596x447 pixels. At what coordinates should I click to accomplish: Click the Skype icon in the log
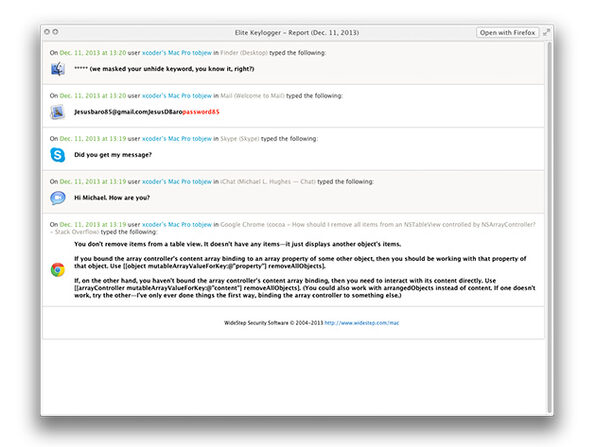point(58,155)
